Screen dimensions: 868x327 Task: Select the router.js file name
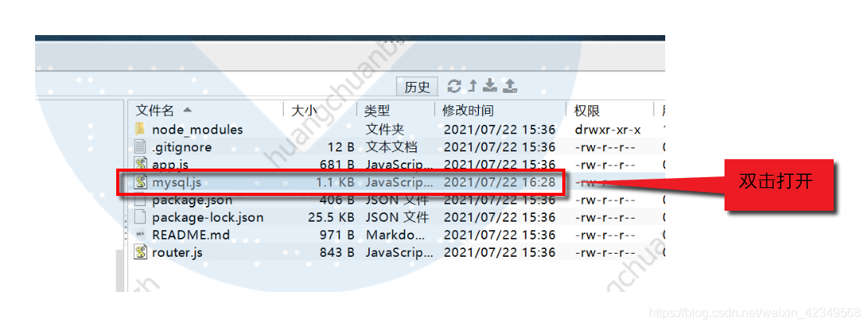[177, 253]
